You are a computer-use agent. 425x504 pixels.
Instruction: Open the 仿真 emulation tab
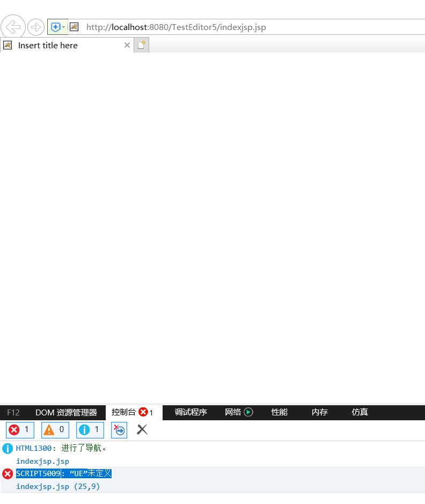pyautogui.click(x=360, y=412)
